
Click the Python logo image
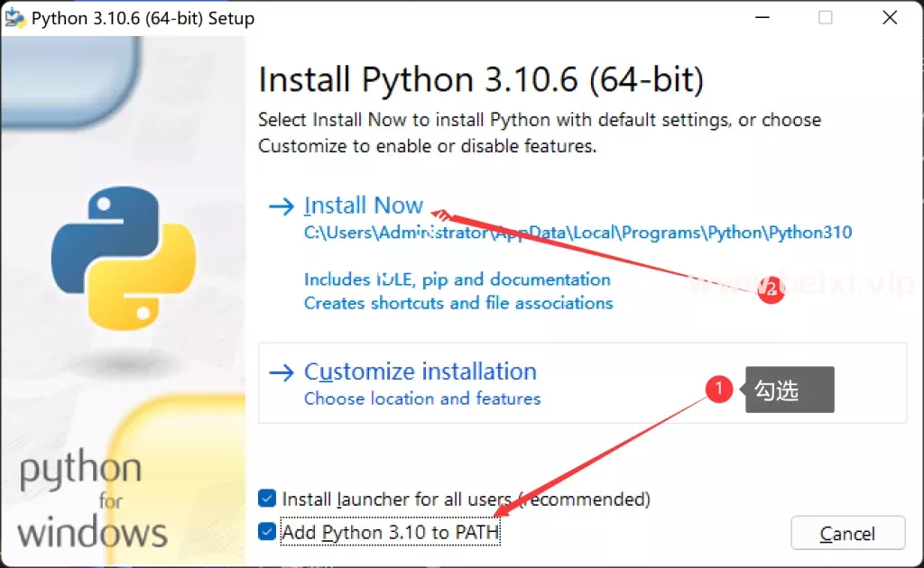click(x=123, y=259)
